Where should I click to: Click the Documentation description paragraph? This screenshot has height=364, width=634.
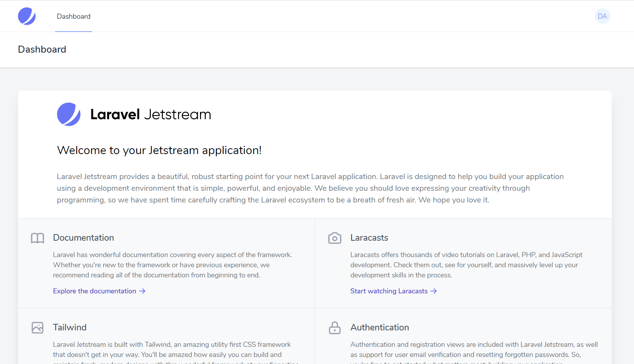click(x=173, y=265)
